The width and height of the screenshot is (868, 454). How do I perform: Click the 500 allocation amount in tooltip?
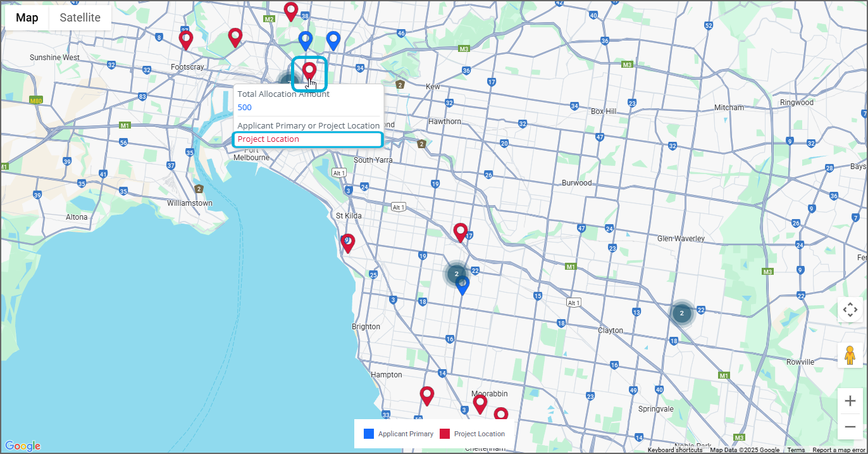click(245, 108)
